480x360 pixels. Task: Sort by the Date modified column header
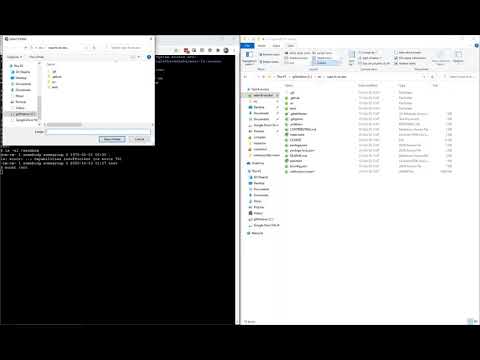pos(368,86)
